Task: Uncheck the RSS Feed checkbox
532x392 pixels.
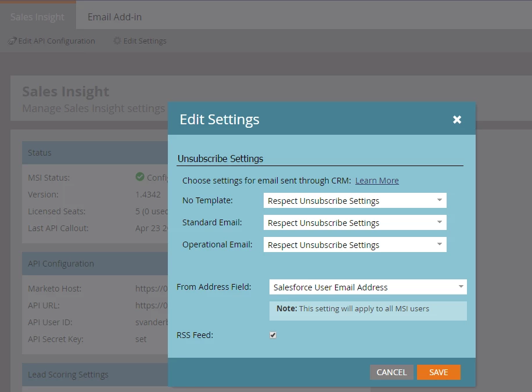Action: pos(273,335)
